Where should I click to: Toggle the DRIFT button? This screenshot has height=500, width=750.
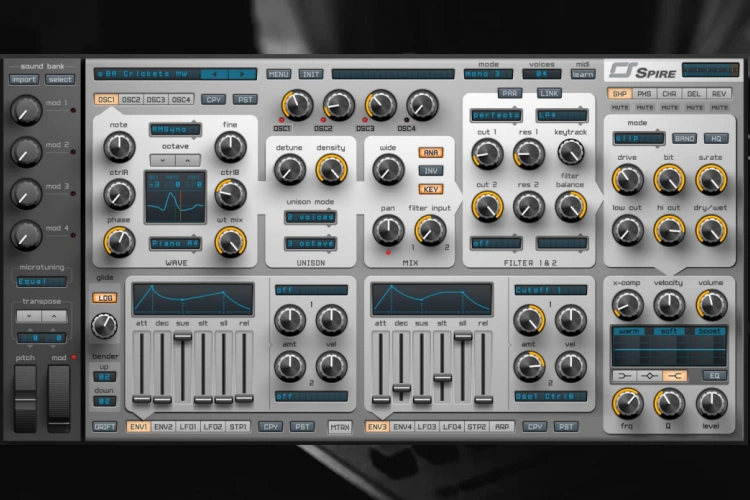tap(105, 427)
